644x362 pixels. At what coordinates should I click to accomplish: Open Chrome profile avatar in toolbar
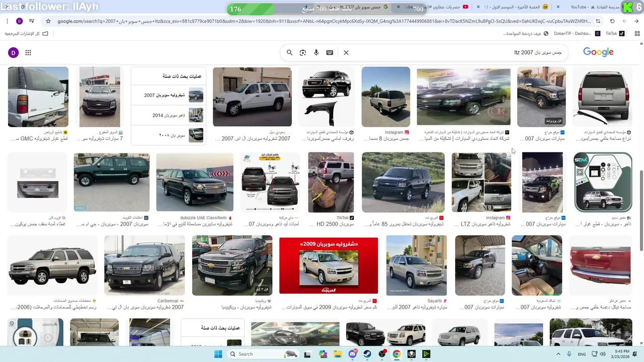tap(20, 21)
